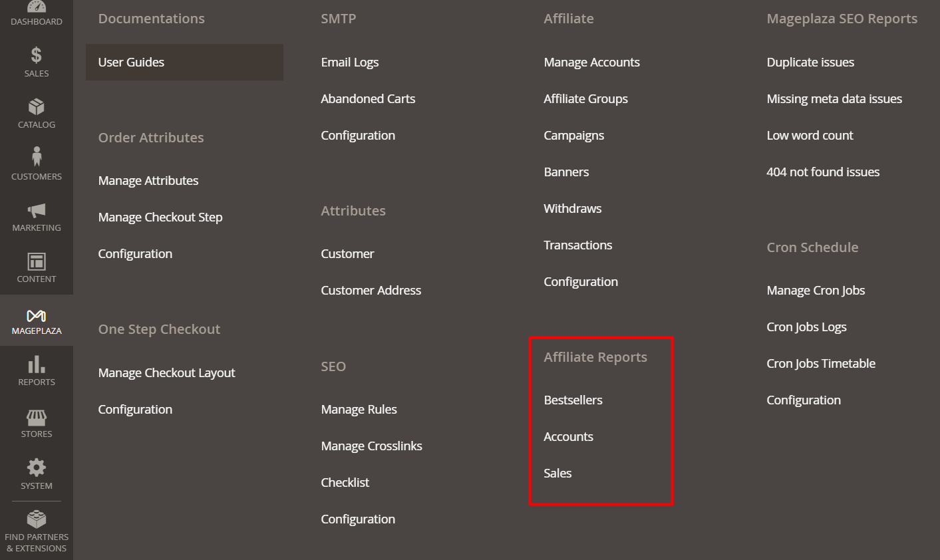
Task: Select the Customers person icon
Action: coord(37,158)
